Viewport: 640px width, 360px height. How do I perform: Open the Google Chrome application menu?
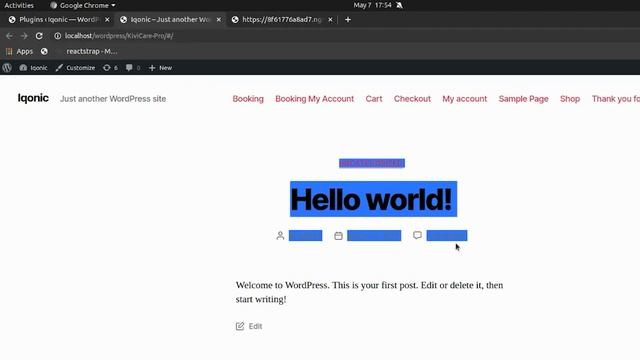click(83, 5)
